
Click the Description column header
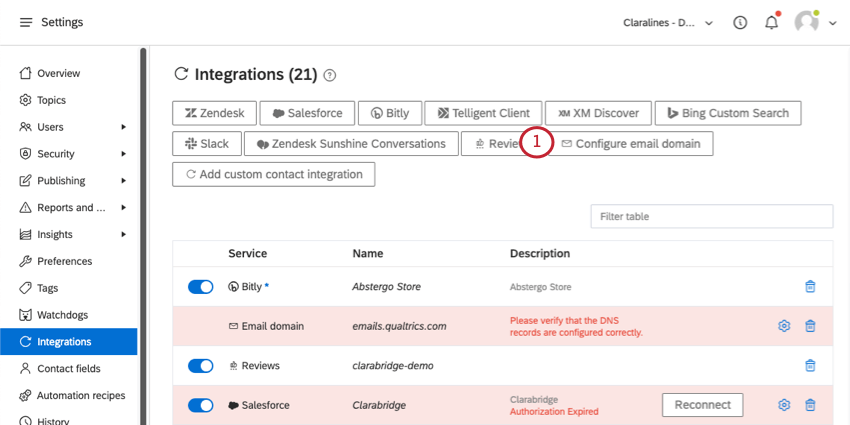click(x=540, y=253)
